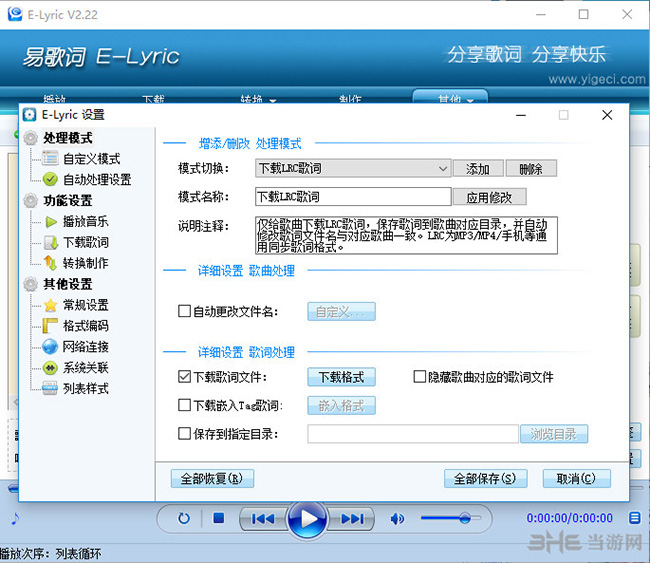The width and height of the screenshot is (650, 563).
Task: Click the 浏览目录 button
Action: pos(553,434)
